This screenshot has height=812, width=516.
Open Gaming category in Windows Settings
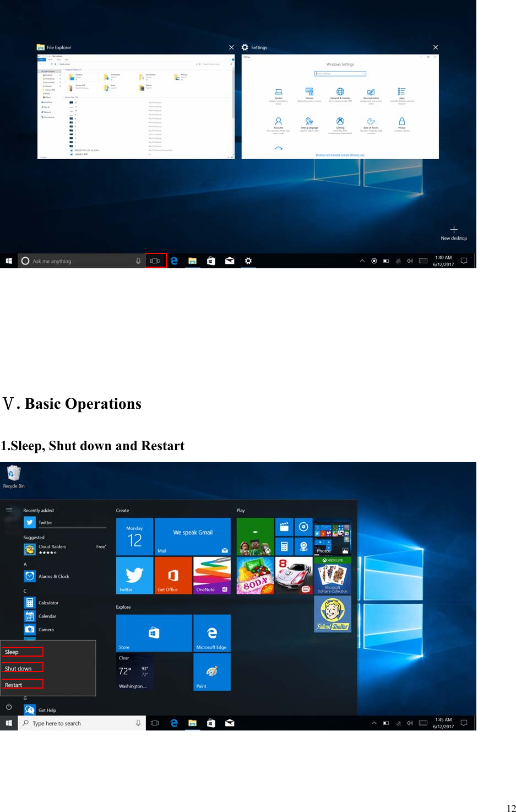(340, 125)
